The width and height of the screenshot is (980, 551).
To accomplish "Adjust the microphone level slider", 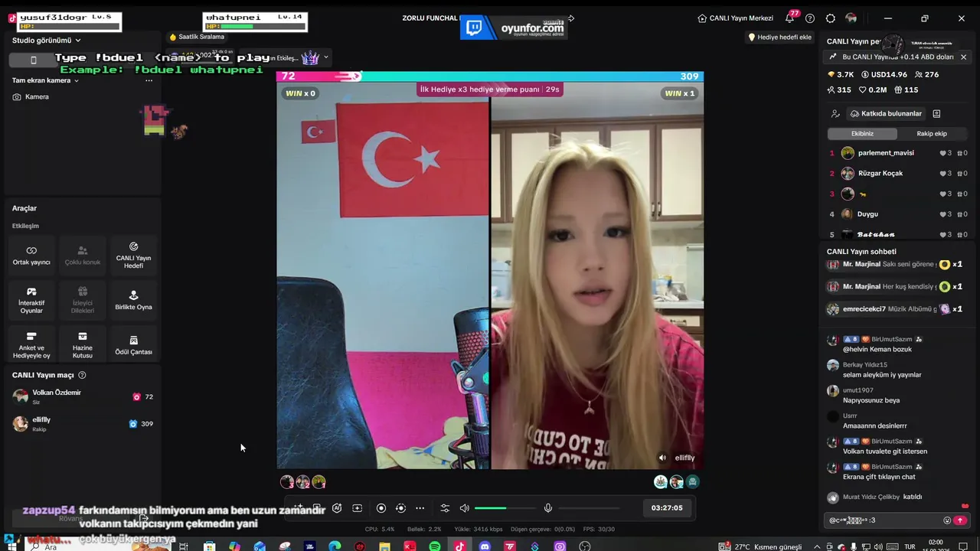I will coord(589,508).
